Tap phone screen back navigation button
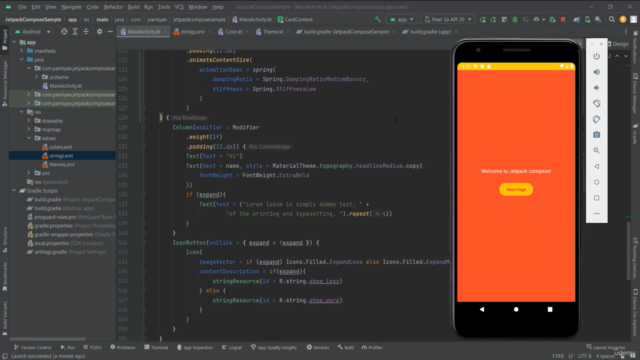 coord(482,309)
